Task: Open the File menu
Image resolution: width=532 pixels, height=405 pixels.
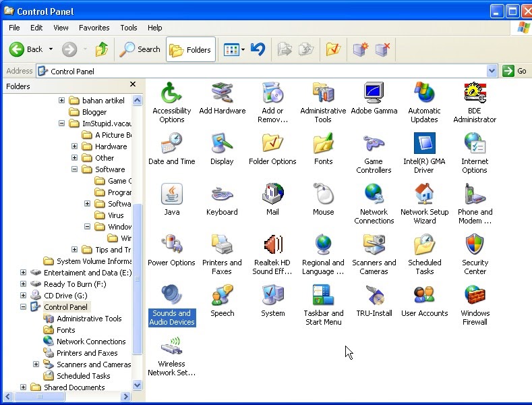Action: pyautogui.click(x=14, y=28)
